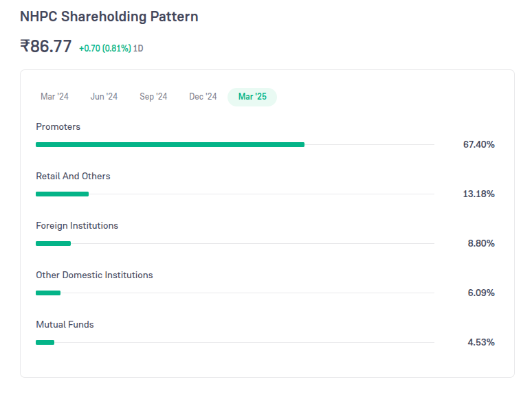Click the Other Domestic Institutions label
532x397 pixels.
(94, 275)
